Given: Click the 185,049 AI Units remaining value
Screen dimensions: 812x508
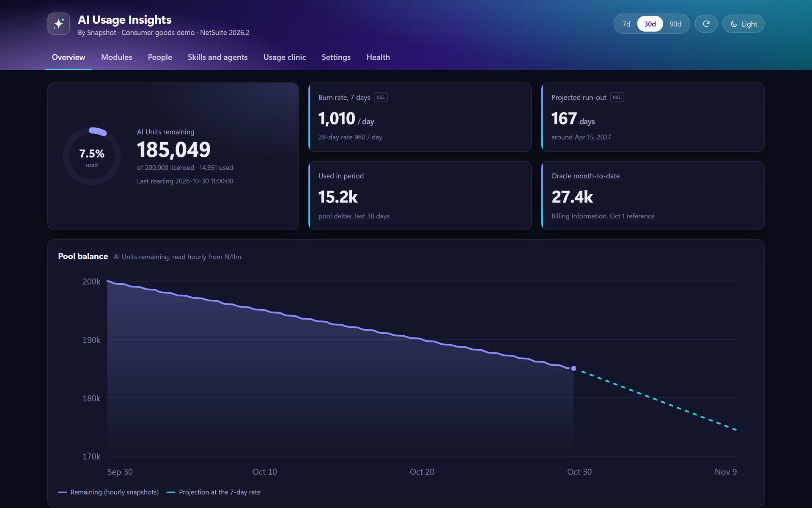Looking at the screenshot, I should [174, 149].
